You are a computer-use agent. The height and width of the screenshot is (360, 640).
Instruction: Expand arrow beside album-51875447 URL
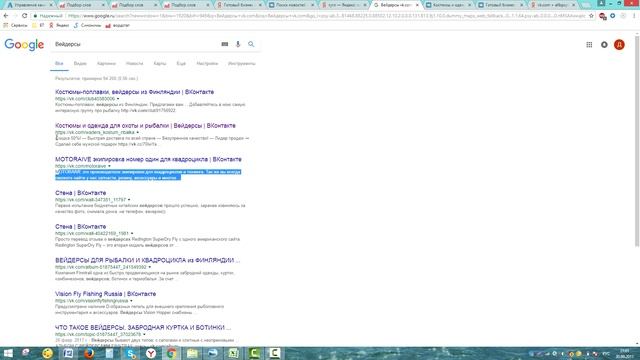coord(149,267)
